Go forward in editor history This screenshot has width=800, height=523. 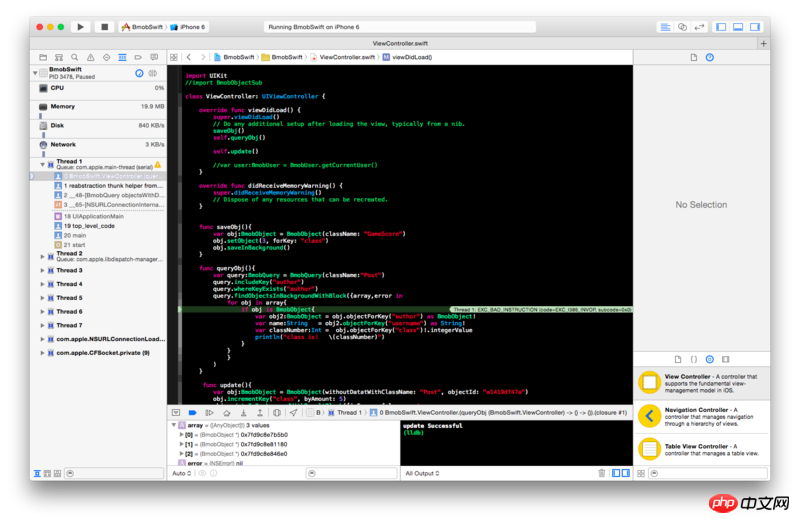(203, 58)
